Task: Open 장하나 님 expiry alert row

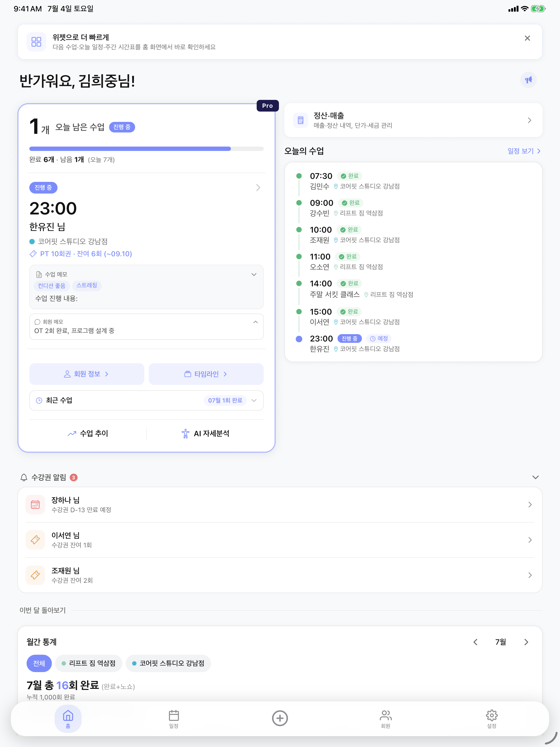Action: tap(280, 505)
